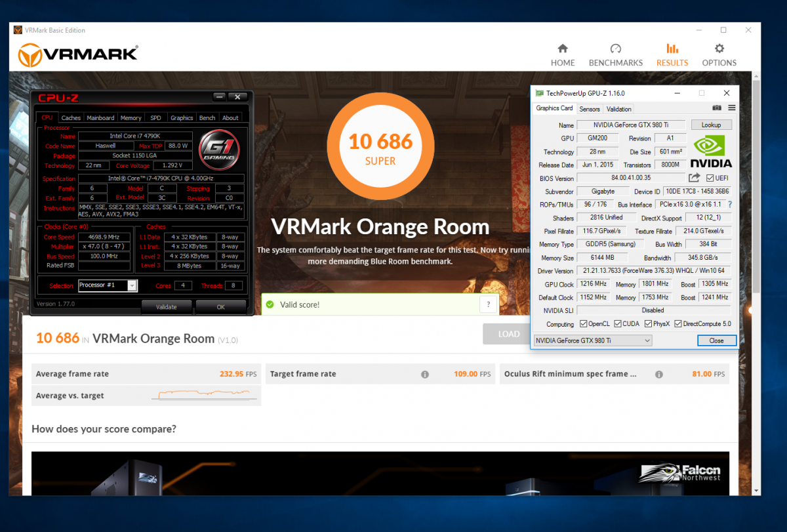The width and height of the screenshot is (787, 532).
Task: Click the Close button in GPU-Z
Action: coord(716,340)
